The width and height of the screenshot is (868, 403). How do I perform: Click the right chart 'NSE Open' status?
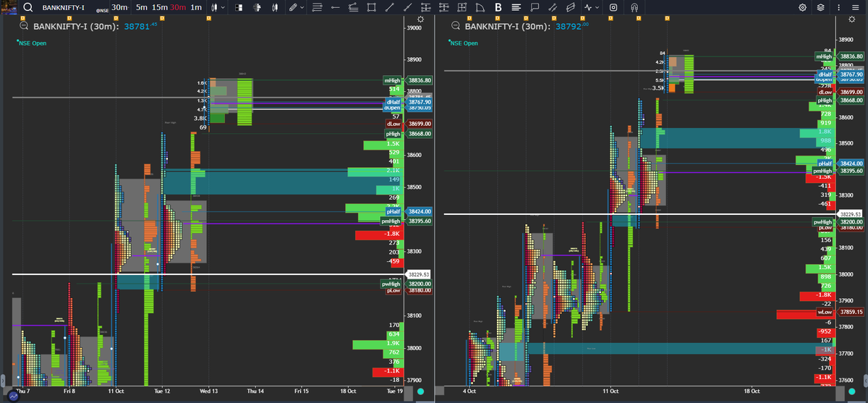point(464,43)
